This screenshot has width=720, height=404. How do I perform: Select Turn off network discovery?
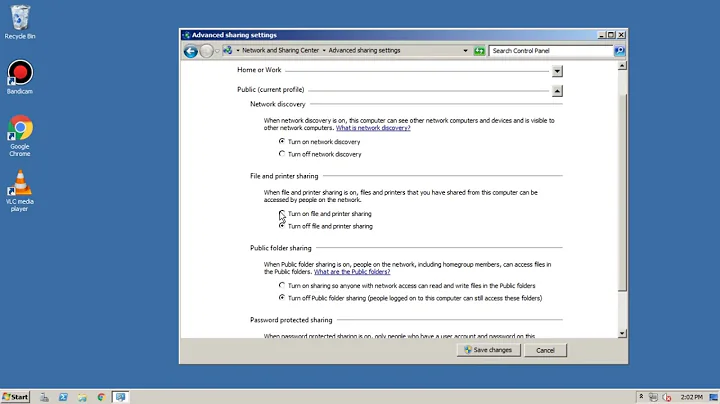tap(281, 154)
